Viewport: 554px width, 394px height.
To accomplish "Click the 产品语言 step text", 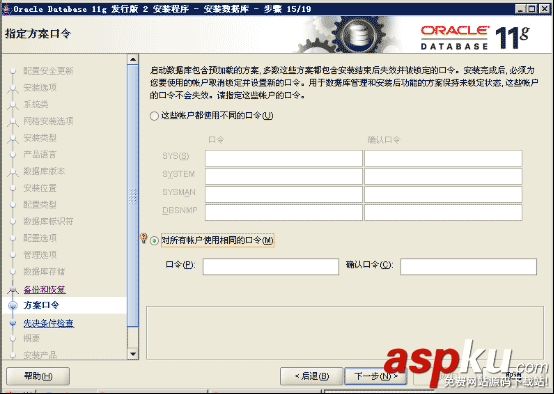I will (40, 154).
